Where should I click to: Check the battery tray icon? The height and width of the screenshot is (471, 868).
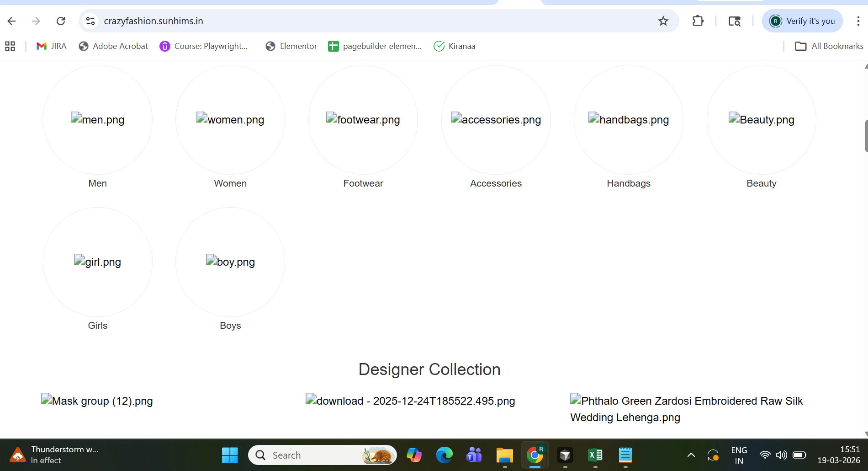pos(799,455)
